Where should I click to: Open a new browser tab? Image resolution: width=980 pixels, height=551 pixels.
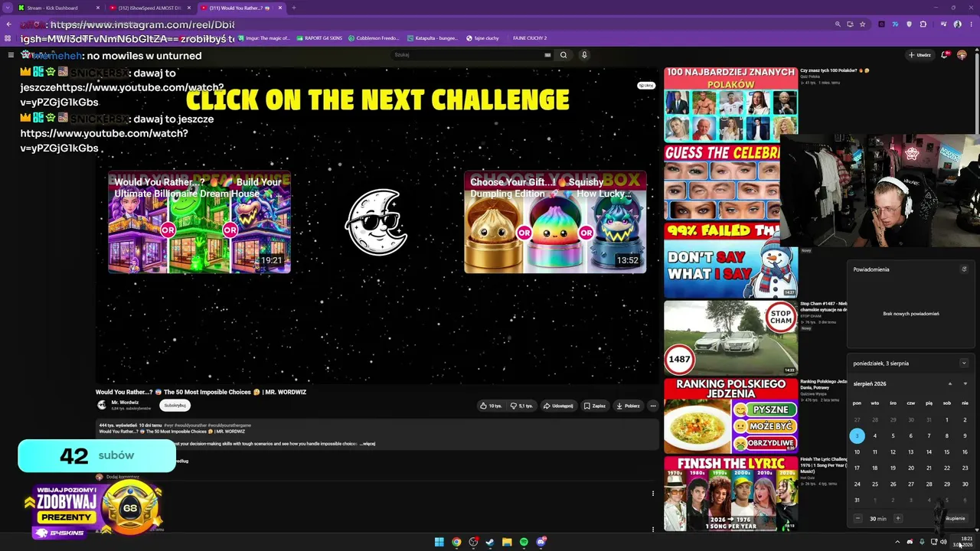[293, 8]
